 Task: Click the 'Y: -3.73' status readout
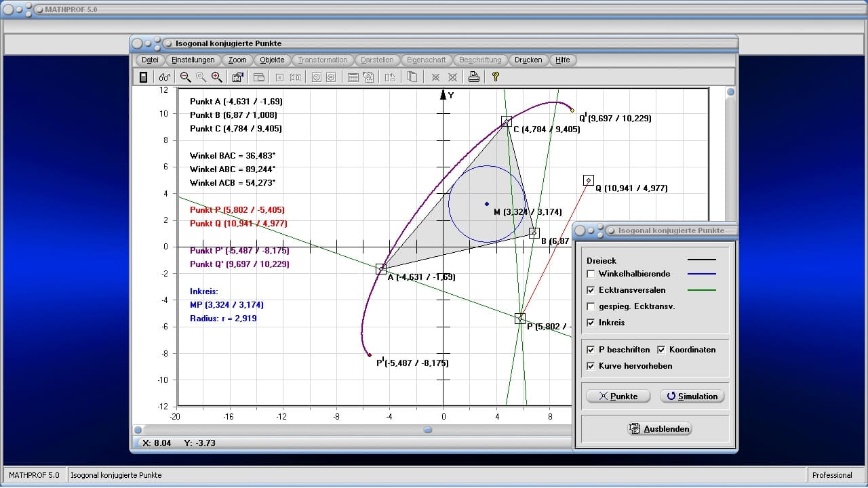pyautogui.click(x=200, y=443)
